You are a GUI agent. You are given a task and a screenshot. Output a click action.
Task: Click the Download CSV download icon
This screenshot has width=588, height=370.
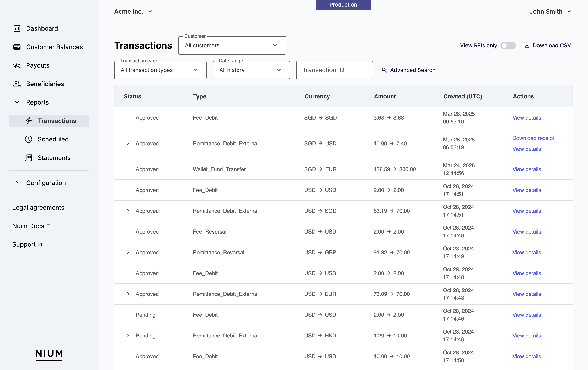[527, 45]
